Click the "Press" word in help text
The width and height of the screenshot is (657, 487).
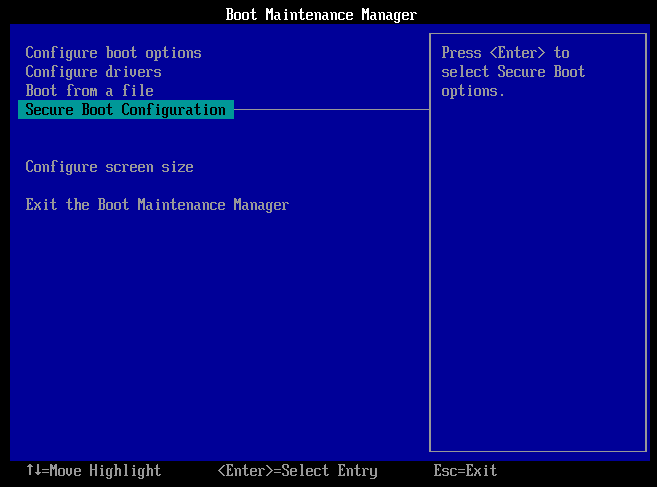coord(461,53)
